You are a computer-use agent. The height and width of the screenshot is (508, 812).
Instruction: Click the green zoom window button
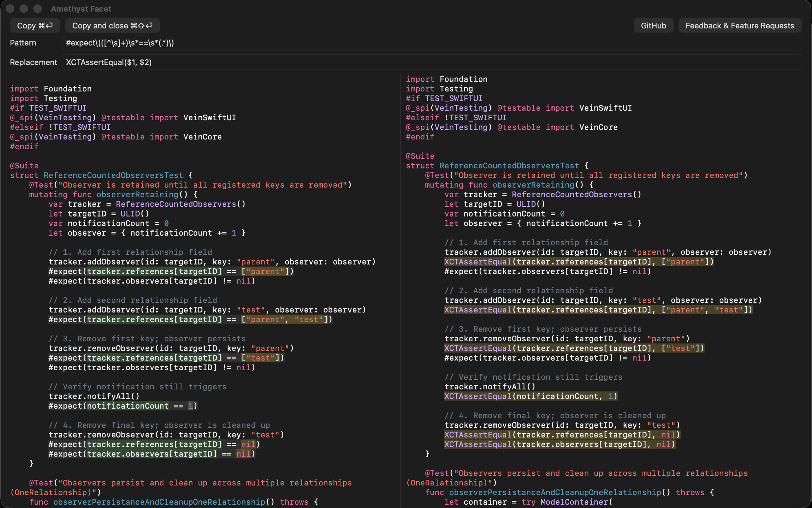(37, 9)
